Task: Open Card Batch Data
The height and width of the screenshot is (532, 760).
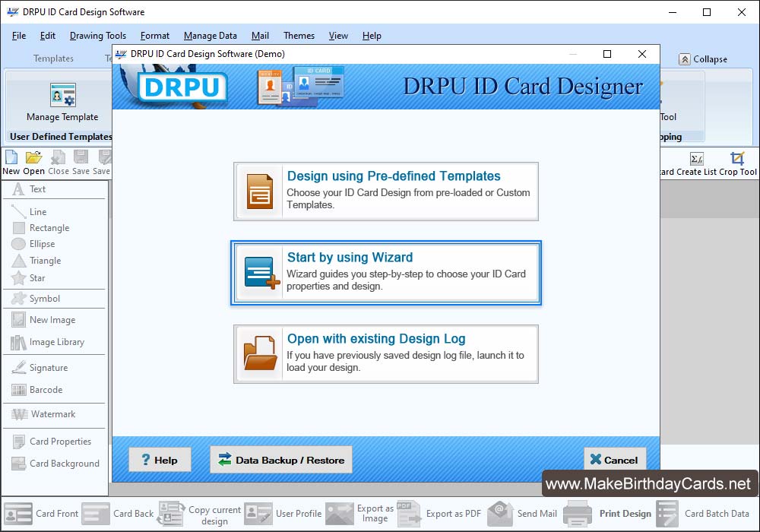Action: (x=703, y=514)
